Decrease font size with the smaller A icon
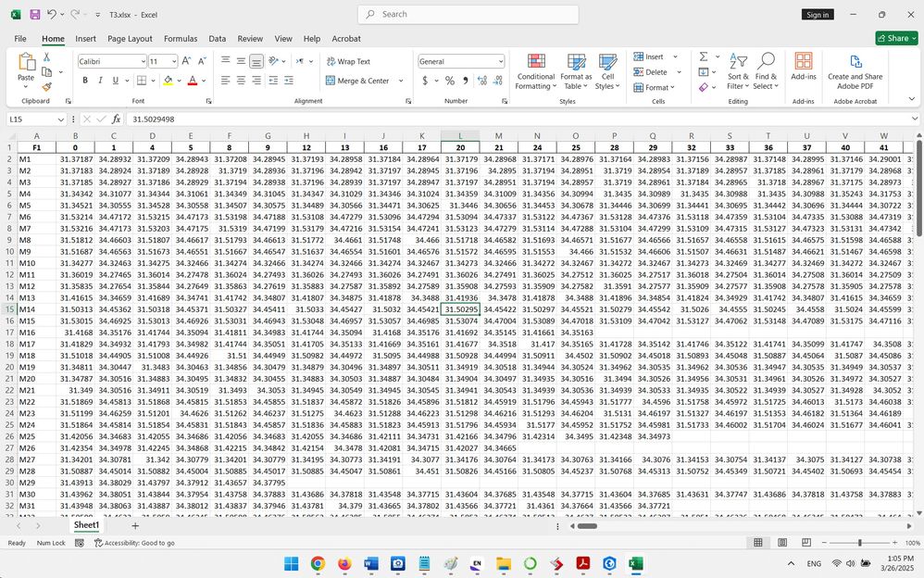924x578 pixels. 202,61
